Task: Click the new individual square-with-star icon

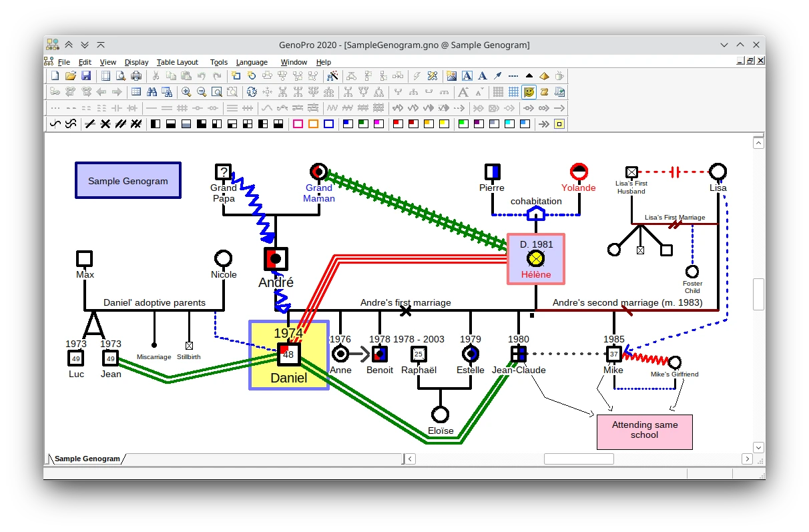Action: pos(236,75)
